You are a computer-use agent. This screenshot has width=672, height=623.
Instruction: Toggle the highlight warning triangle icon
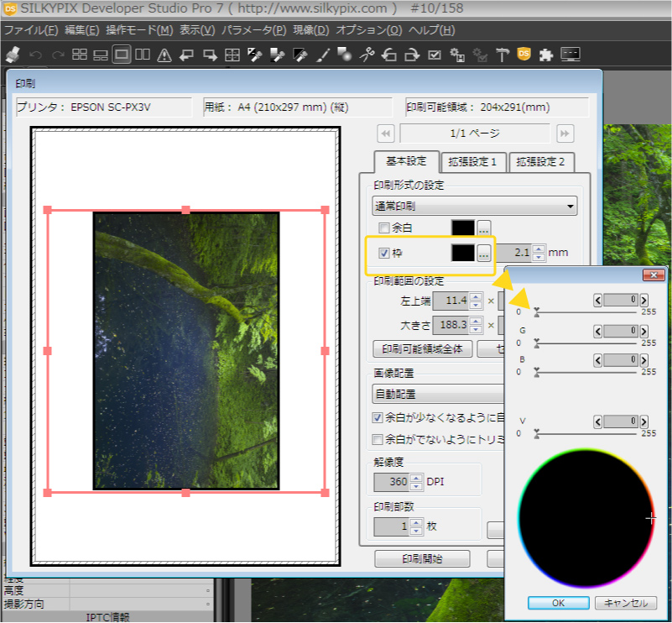point(164,55)
